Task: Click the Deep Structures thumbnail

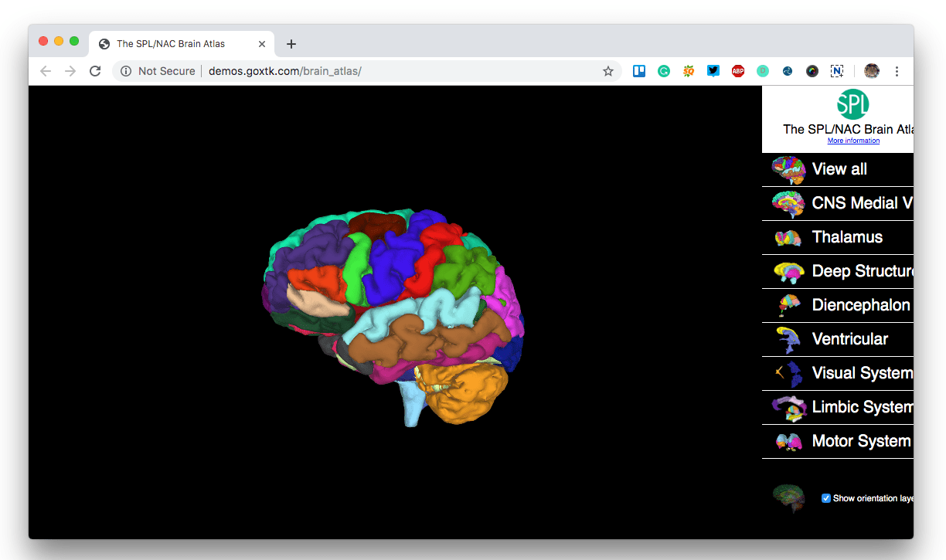Action: pyautogui.click(x=788, y=272)
